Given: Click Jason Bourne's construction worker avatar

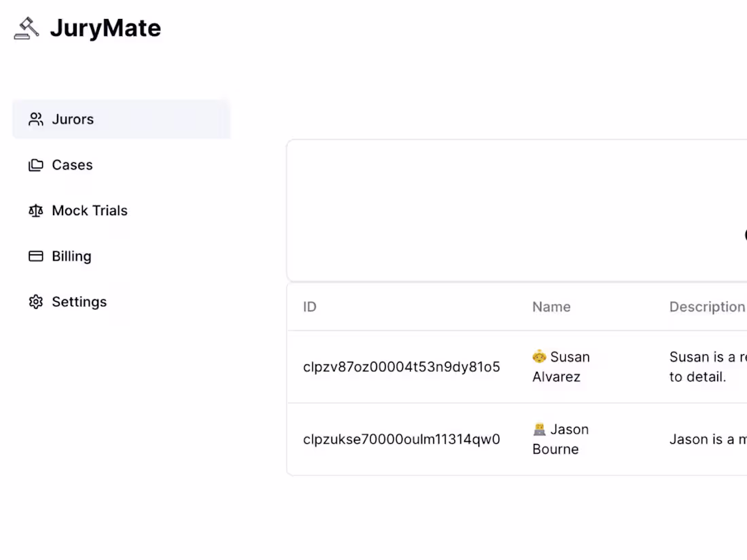Looking at the screenshot, I should pos(539,429).
